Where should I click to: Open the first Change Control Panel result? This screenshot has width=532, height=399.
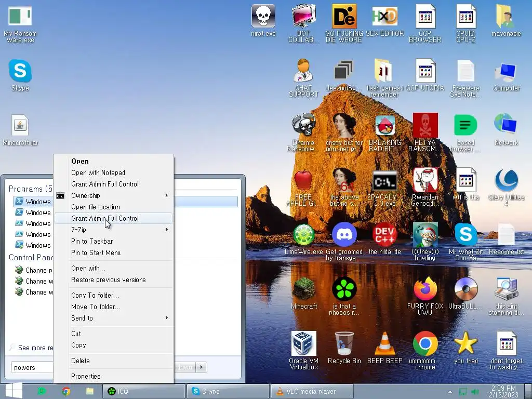tap(33, 270)
